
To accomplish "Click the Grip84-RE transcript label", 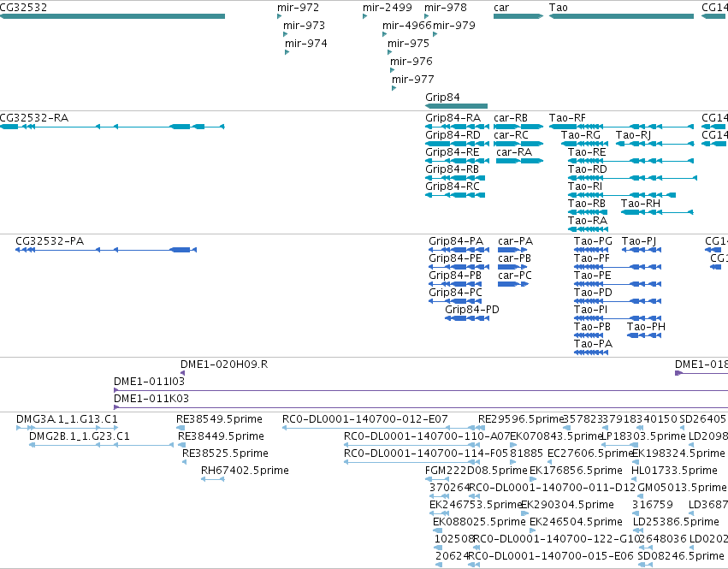I will point(453,152).
